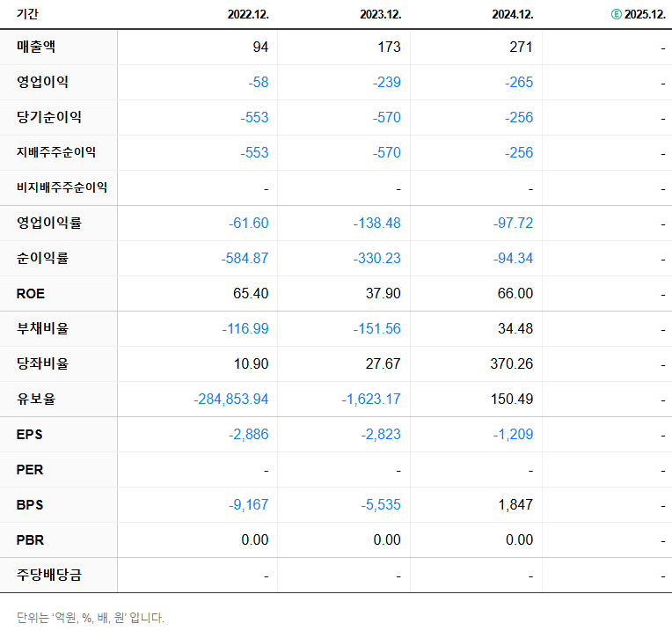The image size is (672, 631).
Task: Click the 당좌비율 row label
Action: click(x=42, y=363)
